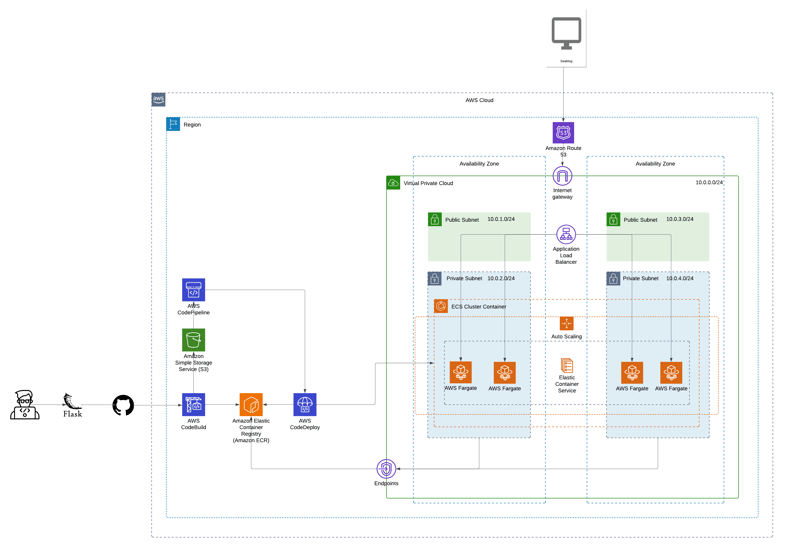Click the Amazon ECR icon

(251, 405)
